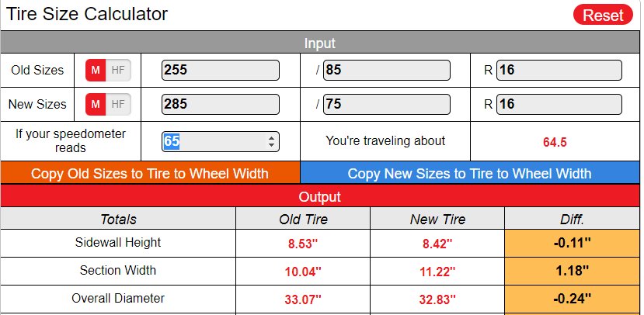644x315 pixels.
Task: Click the Input section header bar
Action: (x=320, y=43)
